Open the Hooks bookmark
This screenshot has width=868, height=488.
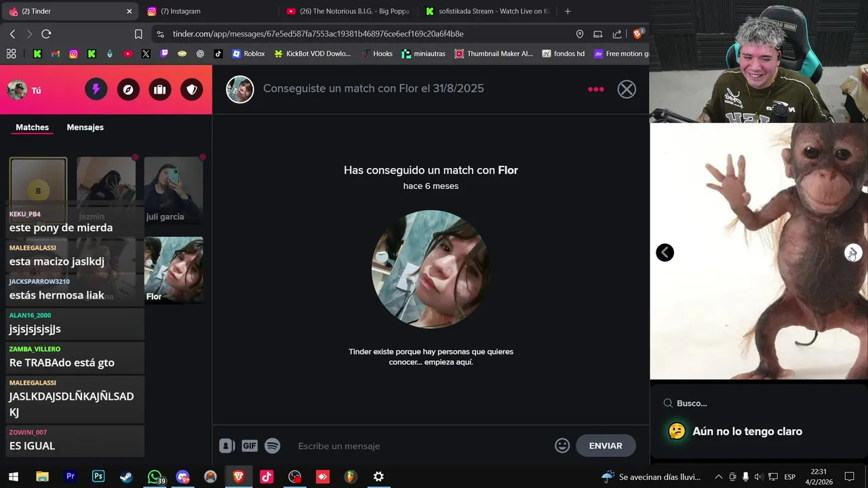376,54
